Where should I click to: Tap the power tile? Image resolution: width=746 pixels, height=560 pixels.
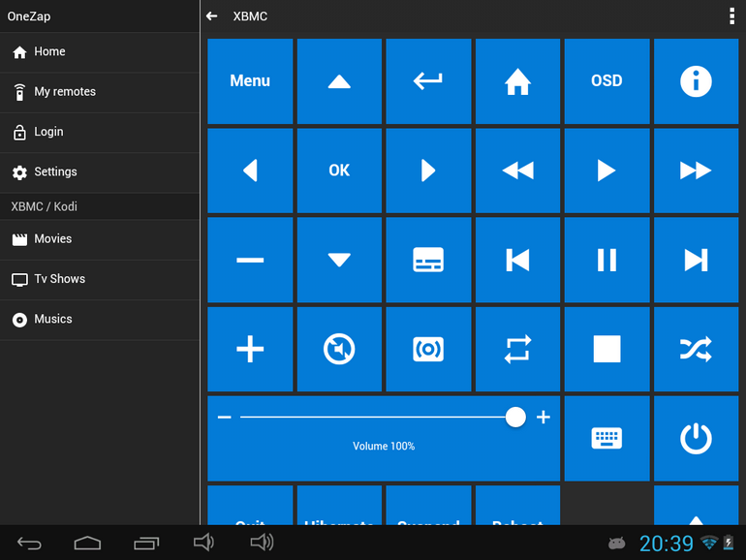tap(696, 438)
